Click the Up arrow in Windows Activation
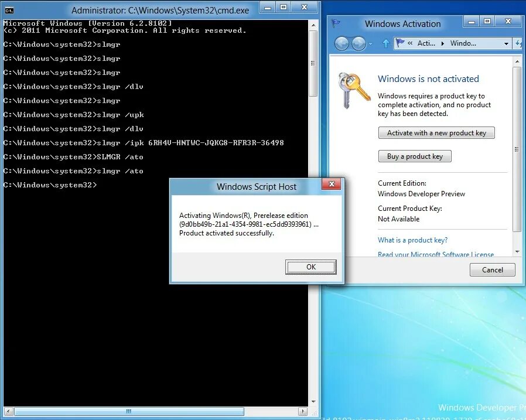 pos(386,43)
